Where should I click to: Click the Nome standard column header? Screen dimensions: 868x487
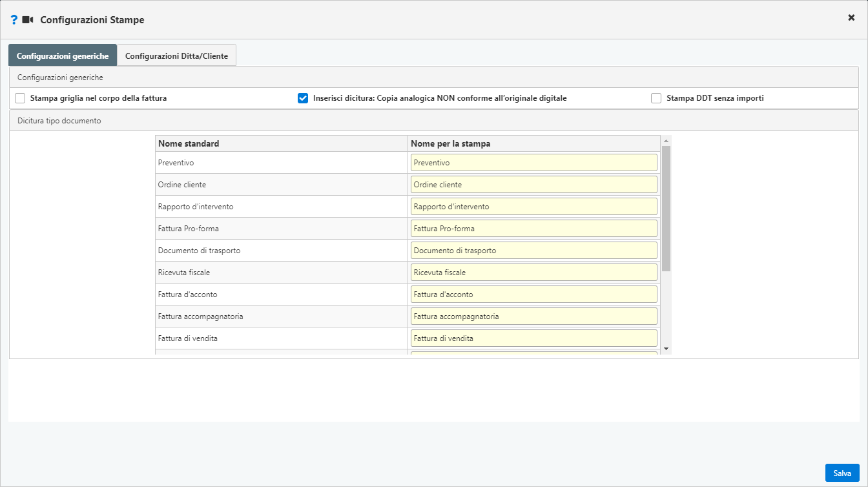click(x=282, y=143)
